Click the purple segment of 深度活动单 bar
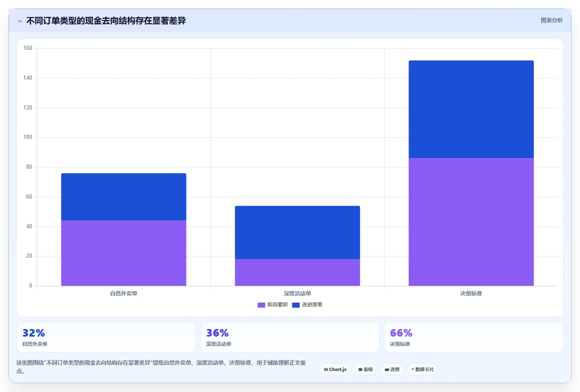Image resolution: width=580 pixels, height=392 pixels. pyautogui.click(x=297, y=272)
